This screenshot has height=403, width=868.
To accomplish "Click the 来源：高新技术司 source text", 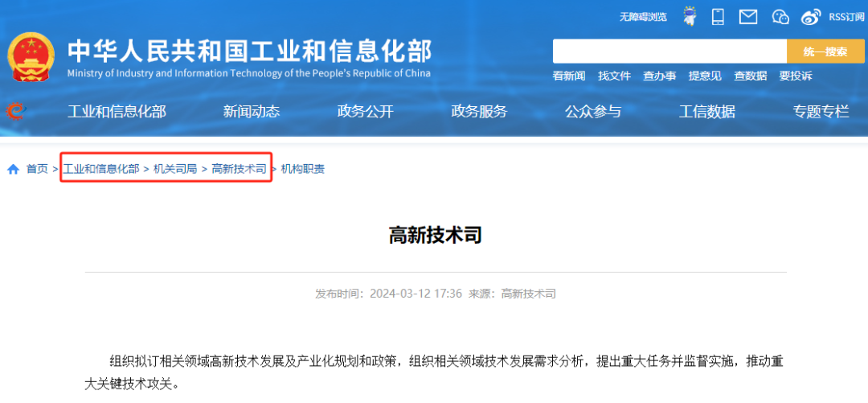I will pyautogui.click(x=513, y=294).
